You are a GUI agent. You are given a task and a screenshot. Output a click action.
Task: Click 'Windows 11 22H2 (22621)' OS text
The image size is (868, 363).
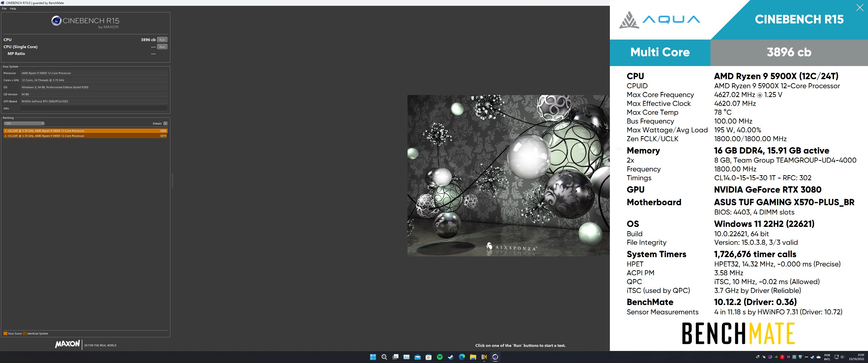coord(764,224)
